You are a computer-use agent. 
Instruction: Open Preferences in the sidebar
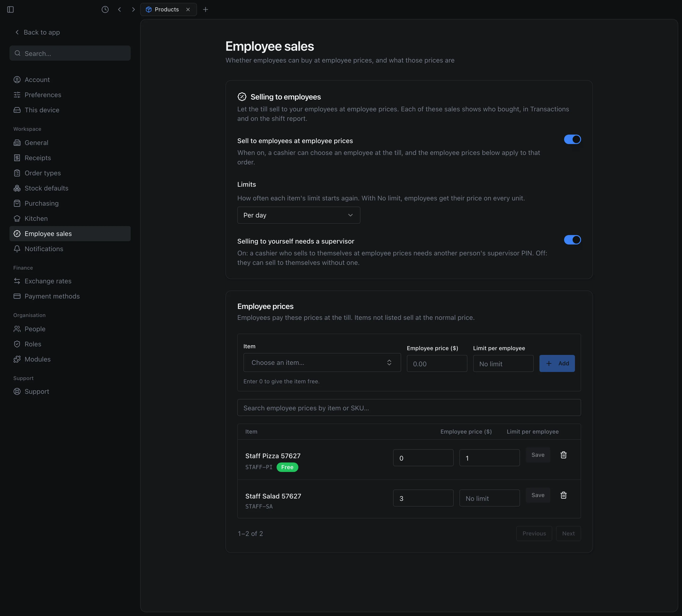pos(70,95)
